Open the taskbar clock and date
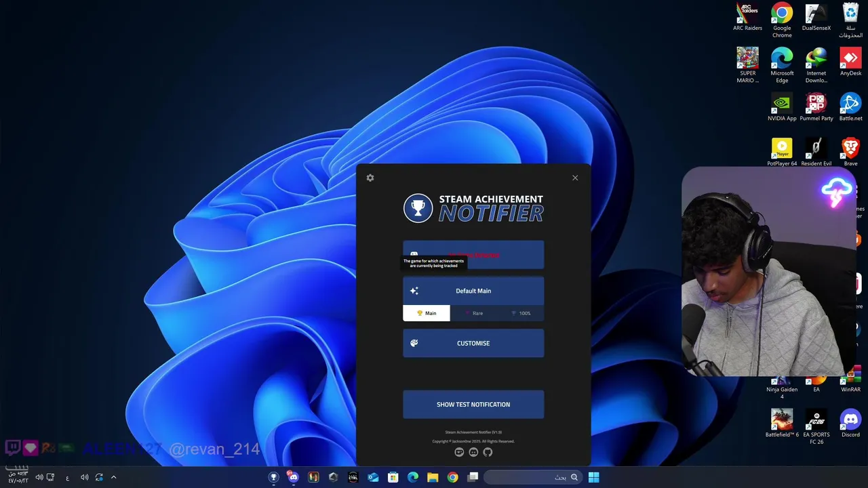The height and width of the screenshot is (488, 868). pos(18,476)
